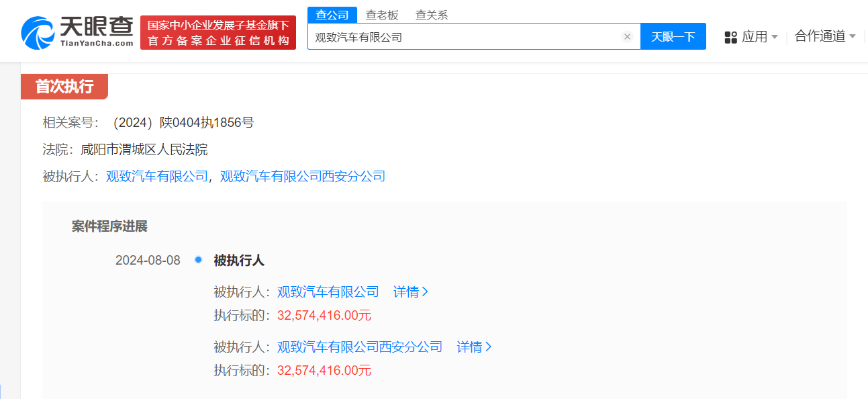The image size is (868, 399).
Task: Click the red 官方备案企业征信机构 banner
Action: pos(218,33)
